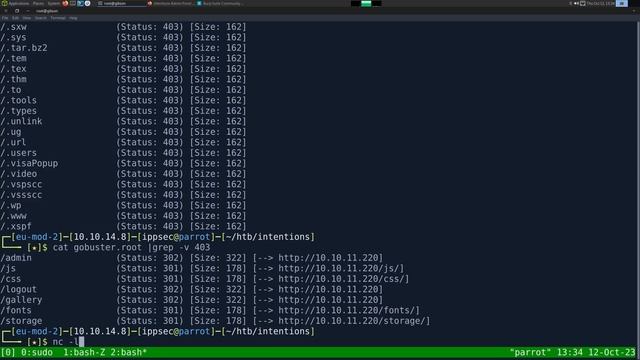Click the workspace switcher in the top panel corner
640x360 pixels.
(x=622, y=3)
